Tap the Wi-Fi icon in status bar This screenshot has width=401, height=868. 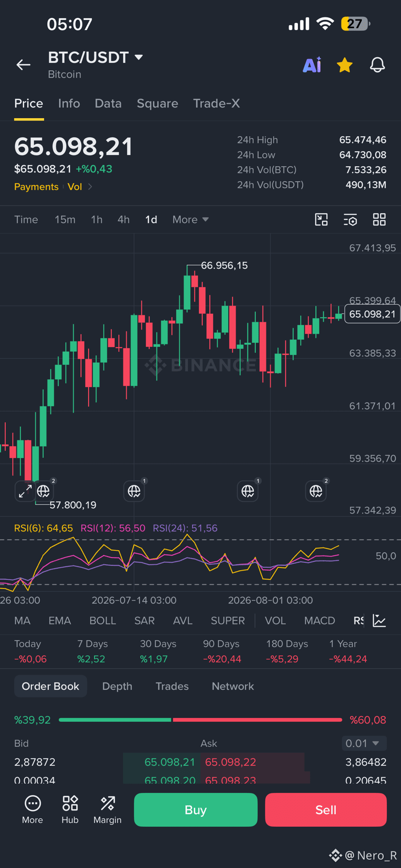[325, 24]
